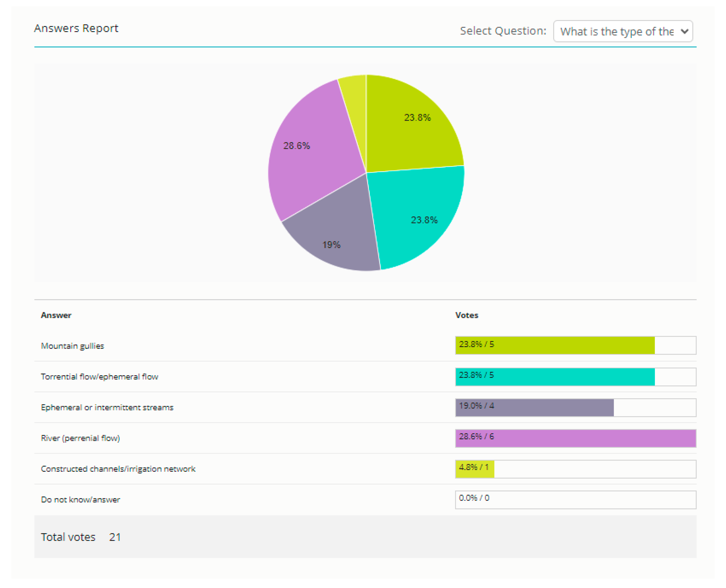Click the dropdown chevron arrow icon
The width and height of the screenshot is (726, 588).
684,32
